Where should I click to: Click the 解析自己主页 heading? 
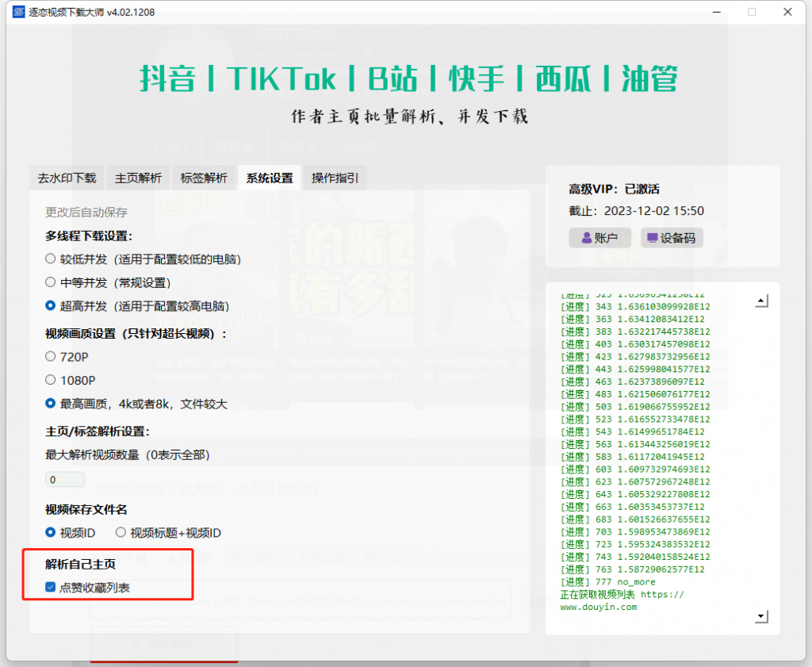80,564
